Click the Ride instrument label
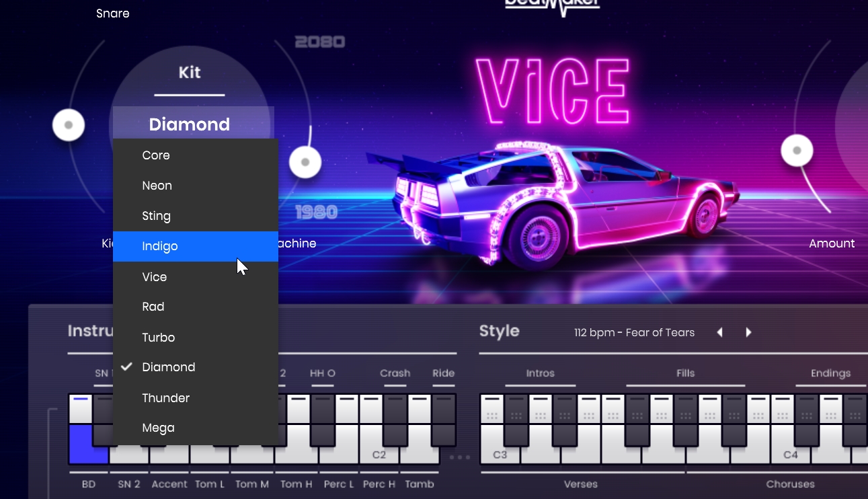868x499 pixels. [444, 373]
